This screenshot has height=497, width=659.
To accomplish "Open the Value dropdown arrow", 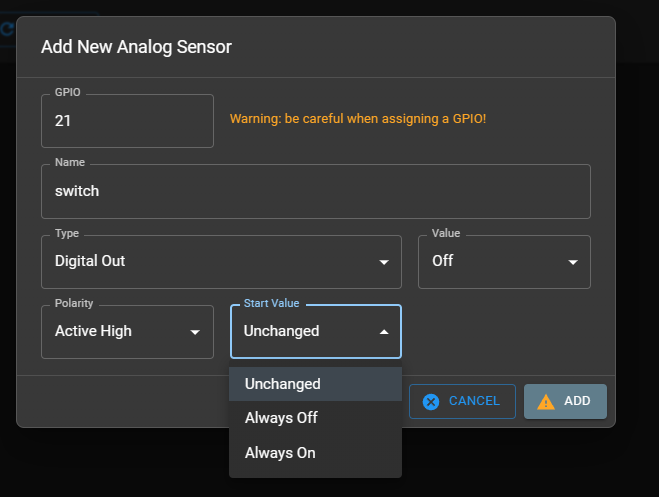I will tap(573, 262).
